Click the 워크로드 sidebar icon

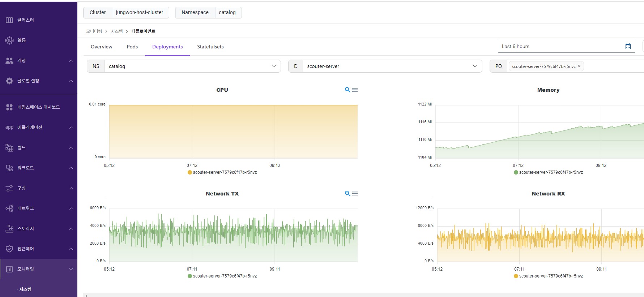[9, 168]
